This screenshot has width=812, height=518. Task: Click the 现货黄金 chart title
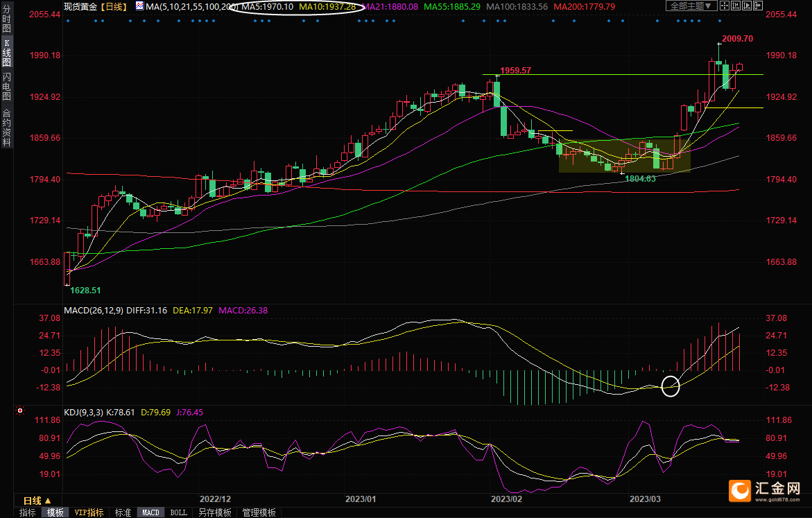[x=80, y=7]
